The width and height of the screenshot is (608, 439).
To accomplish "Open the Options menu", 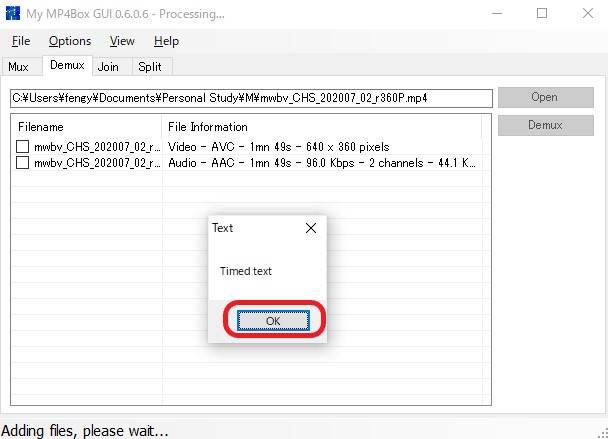I will click(70, 41).
